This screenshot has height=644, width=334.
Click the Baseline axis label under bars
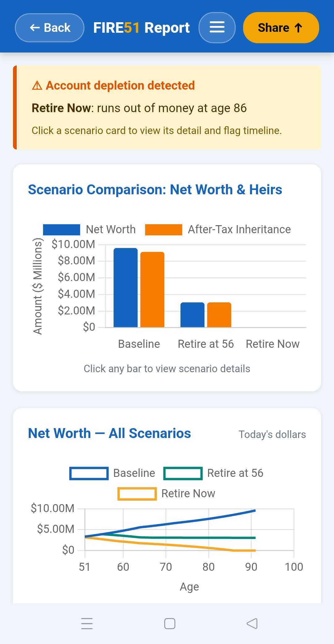point(139,344)
